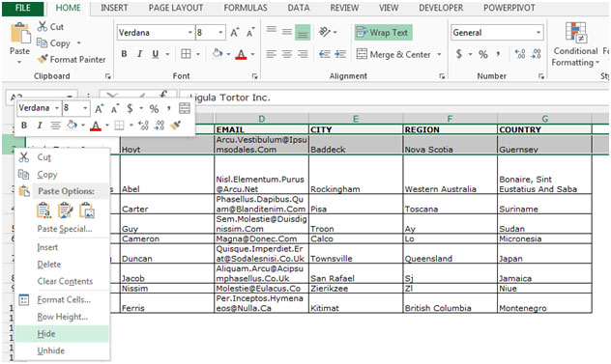
Task: Choose Hide in the context menu
Action: (x=62, y=334)
